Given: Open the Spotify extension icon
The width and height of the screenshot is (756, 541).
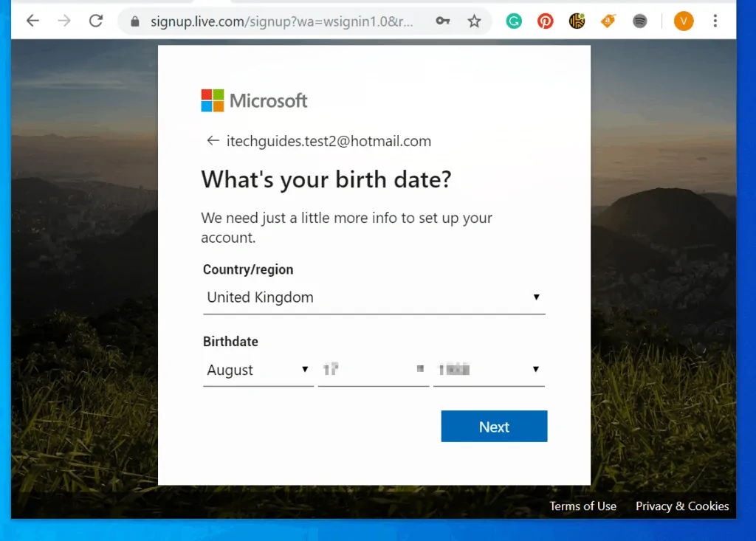Looking at the screenshot, I should pyautogui.click(x=639, y=21).
